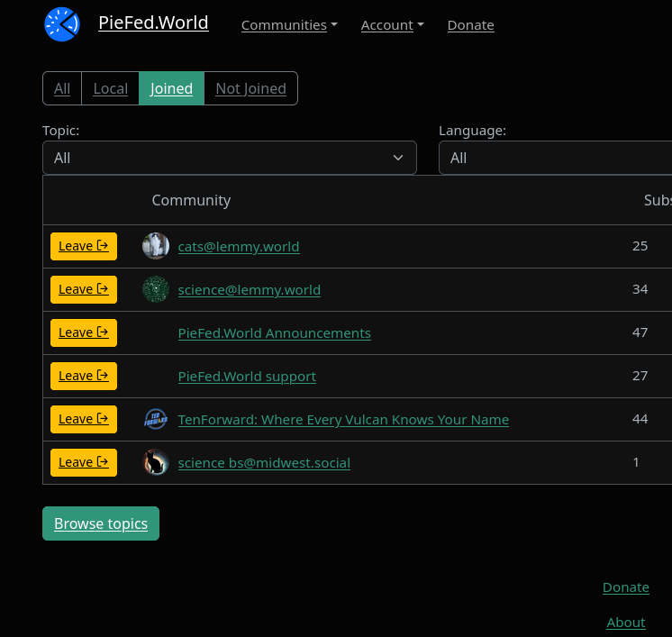The height and width of the screenshot is (637, 672).
Task: Click the Browse topics button
Action: (x=101, y=523)
